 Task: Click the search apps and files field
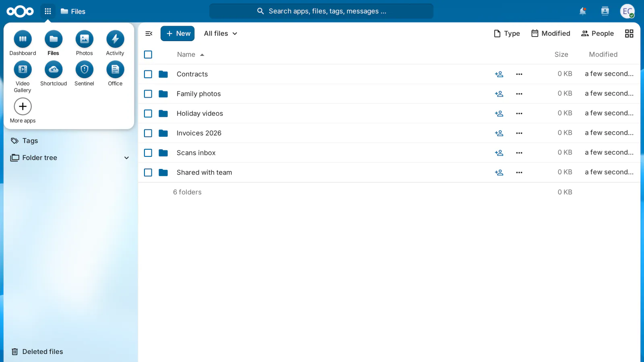pos(321,11)
